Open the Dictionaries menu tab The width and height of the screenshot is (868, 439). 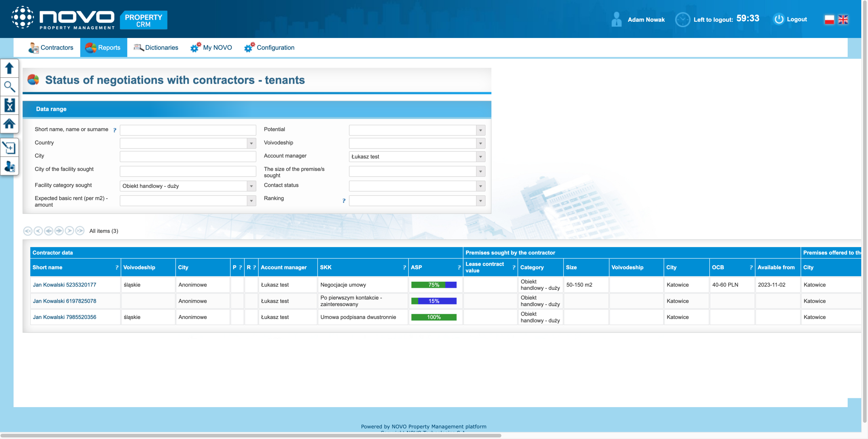click(x=156, y=47)
